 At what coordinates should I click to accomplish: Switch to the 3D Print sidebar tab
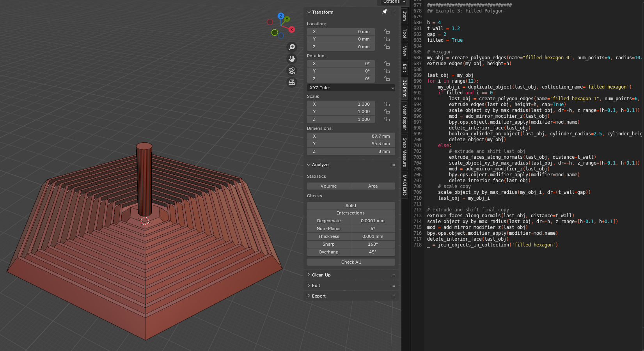pyautogui.click(x=404, y=88)
